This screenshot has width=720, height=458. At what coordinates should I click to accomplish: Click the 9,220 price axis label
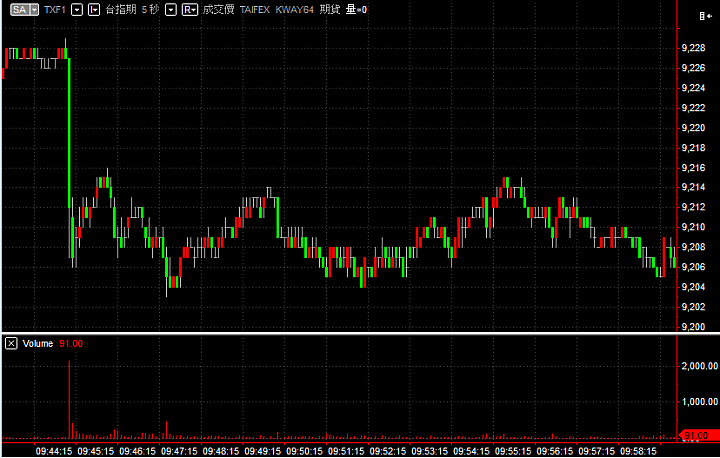[x=693, y=128]
